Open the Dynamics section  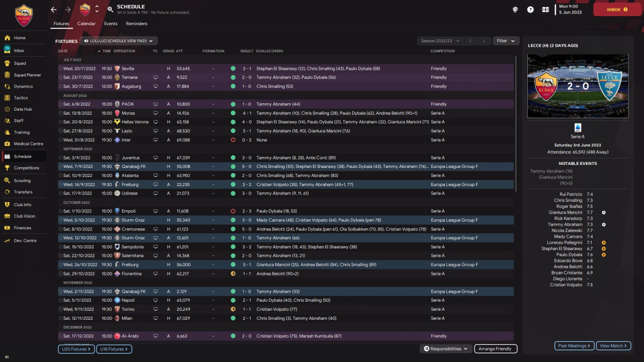[23, 86]
